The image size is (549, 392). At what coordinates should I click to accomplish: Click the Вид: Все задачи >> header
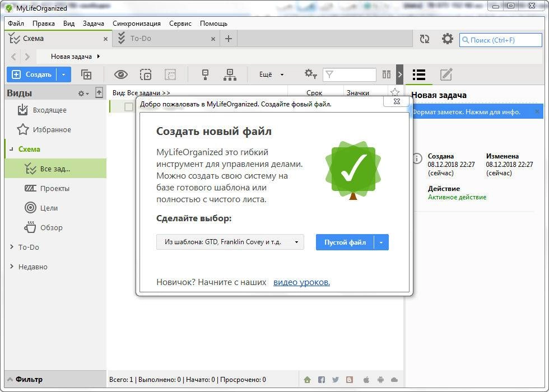click(x=141, y=93)
